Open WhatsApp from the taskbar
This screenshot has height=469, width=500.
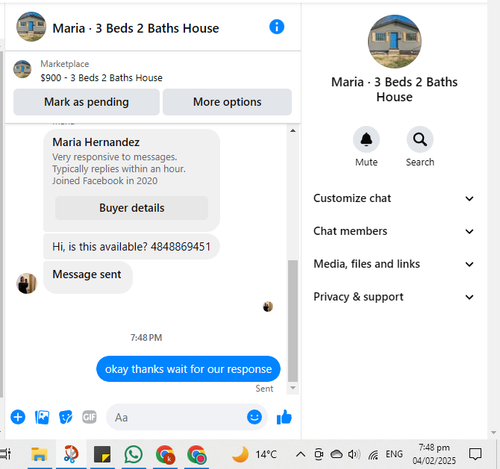tap(133, 454)
